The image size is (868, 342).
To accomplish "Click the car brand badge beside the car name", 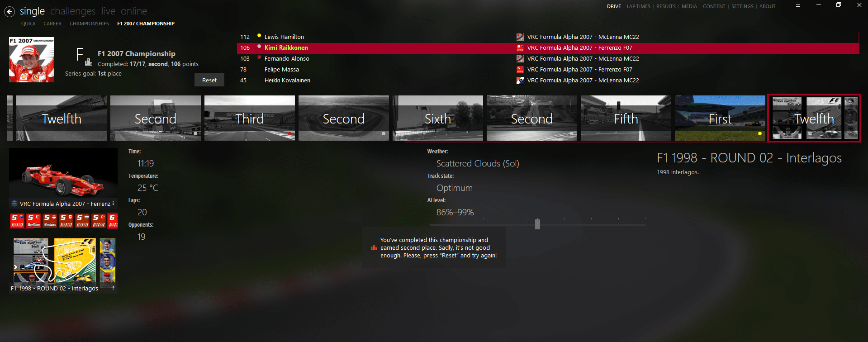I will 14,204.
